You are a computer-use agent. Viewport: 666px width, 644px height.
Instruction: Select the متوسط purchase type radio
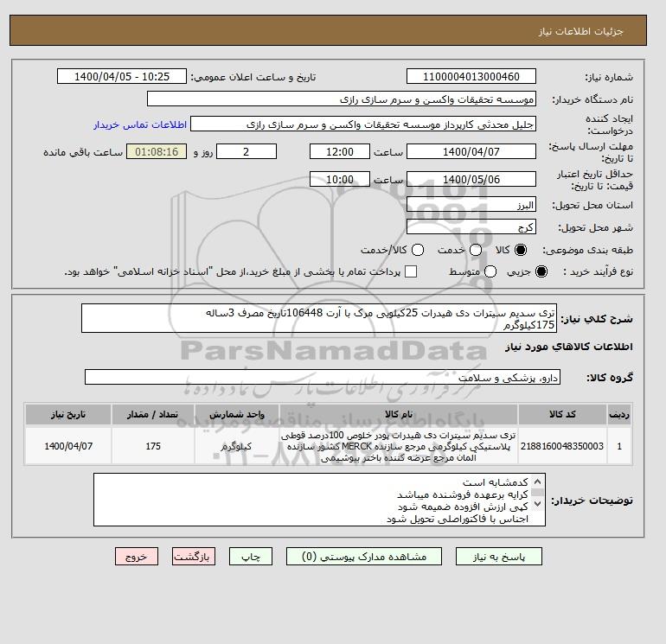tap(490, 271)
